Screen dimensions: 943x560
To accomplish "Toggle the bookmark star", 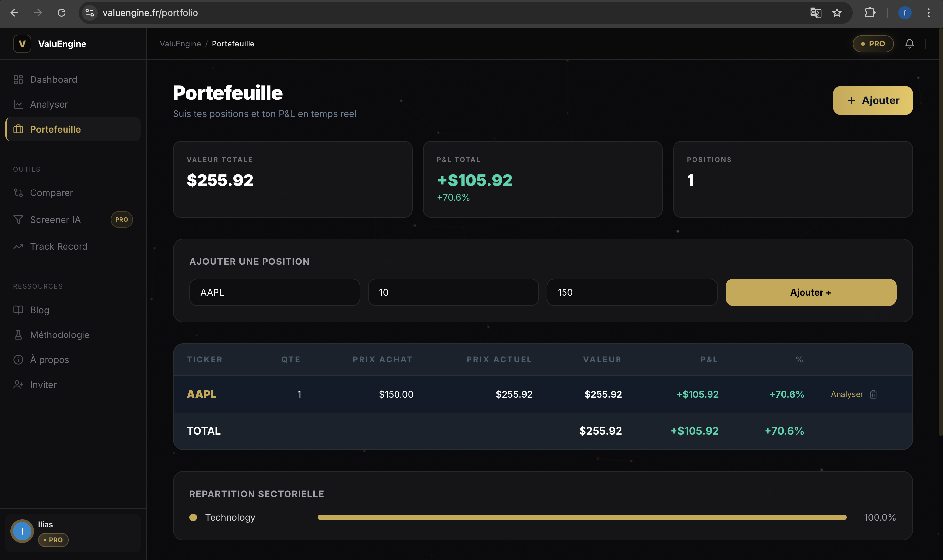I will click(836, 12).
